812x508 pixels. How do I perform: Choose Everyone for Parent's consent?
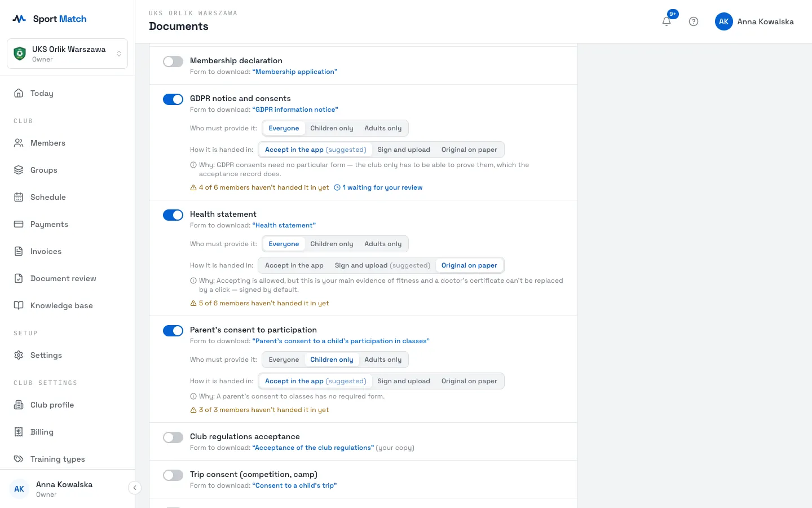click(284, 360)
